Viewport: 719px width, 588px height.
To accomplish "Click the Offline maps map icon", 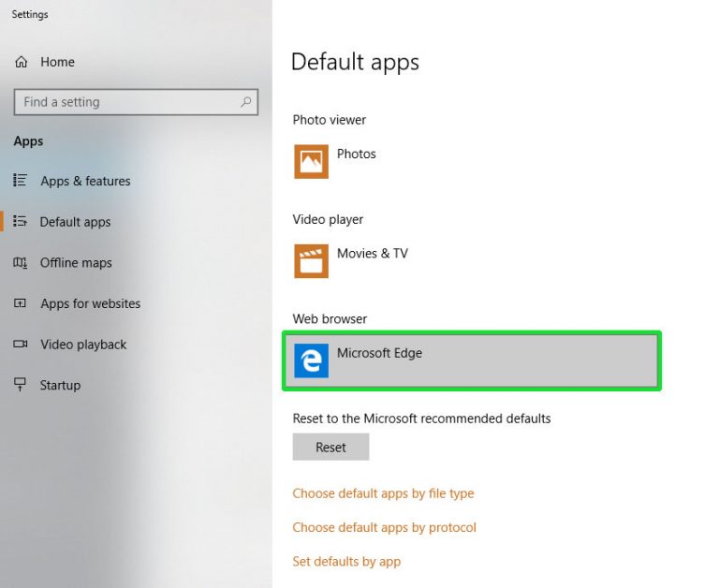I will pyautogui.click(x=21, y=262).
